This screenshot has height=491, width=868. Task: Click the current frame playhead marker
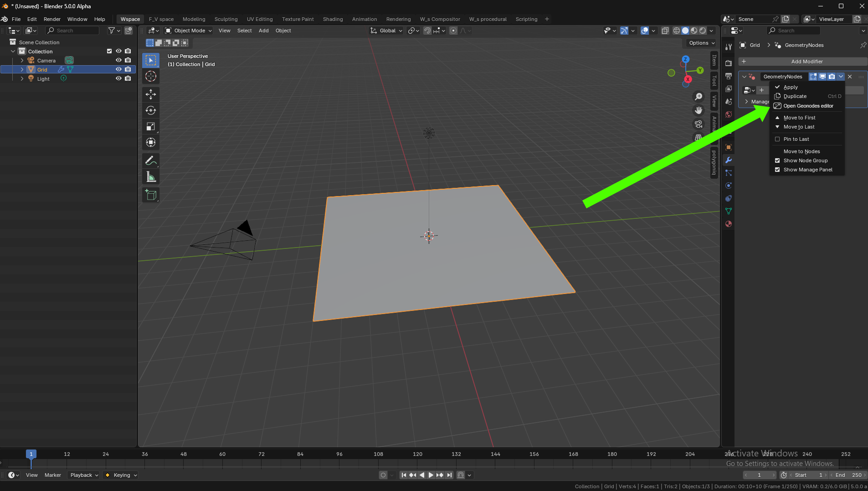[31, 454]
